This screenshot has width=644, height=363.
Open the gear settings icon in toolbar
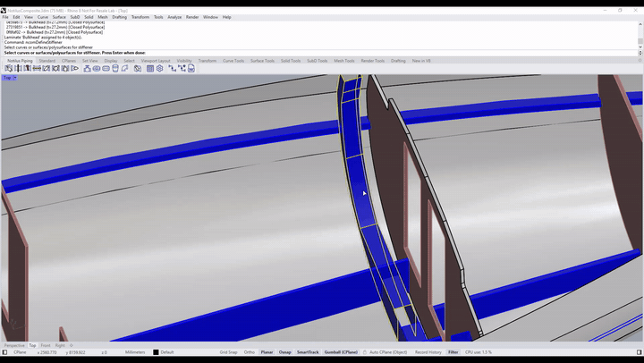160,69
